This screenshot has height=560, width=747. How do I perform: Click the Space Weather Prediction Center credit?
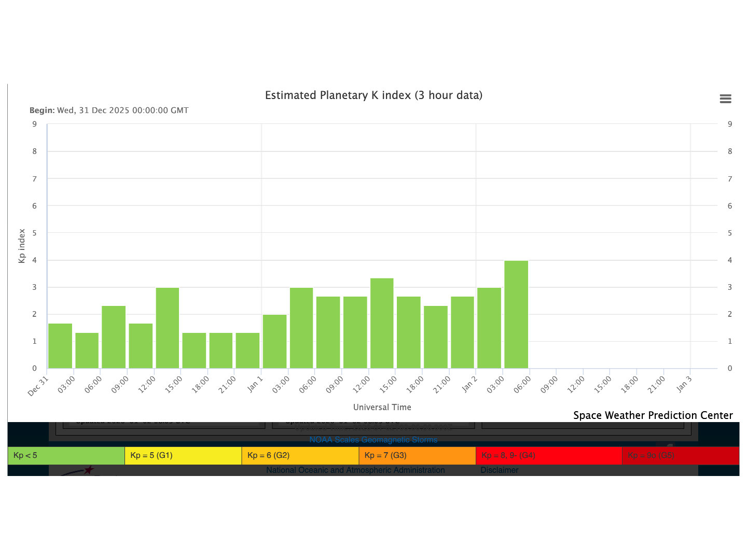click(x=653, y=415)
